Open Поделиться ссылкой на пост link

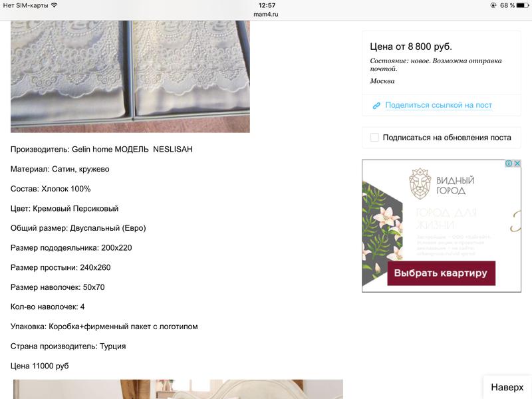point(438,105)
